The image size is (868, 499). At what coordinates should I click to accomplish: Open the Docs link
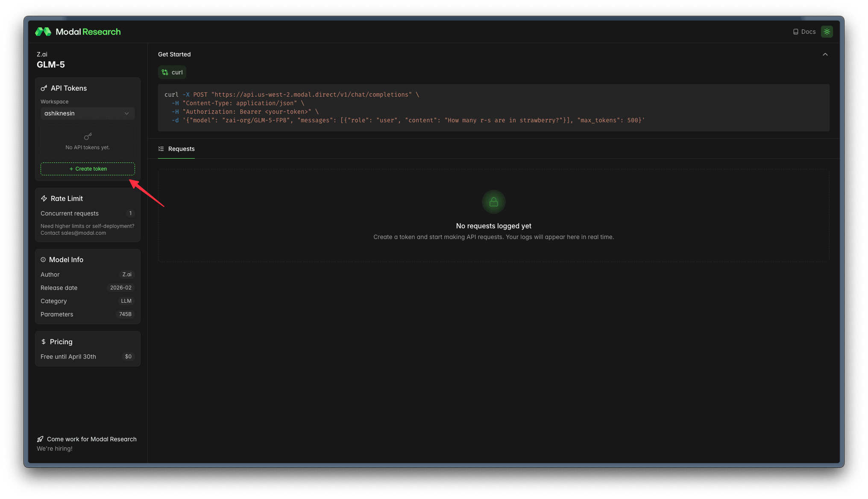click(808, 32)
